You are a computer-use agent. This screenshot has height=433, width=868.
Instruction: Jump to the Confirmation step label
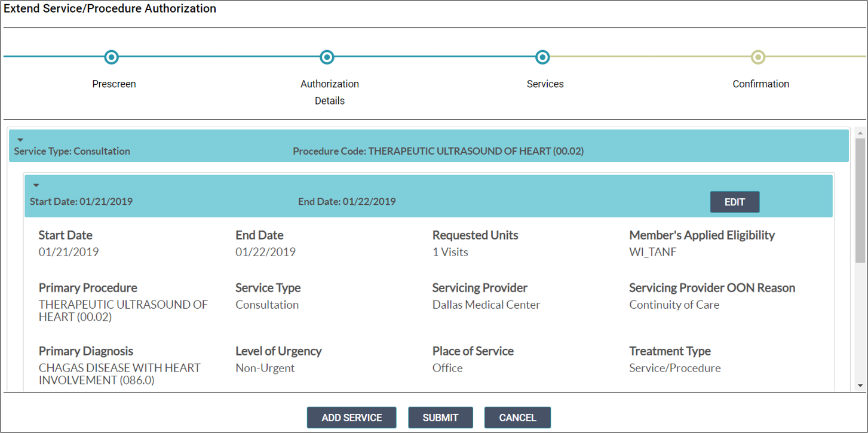tap(760, 84)
